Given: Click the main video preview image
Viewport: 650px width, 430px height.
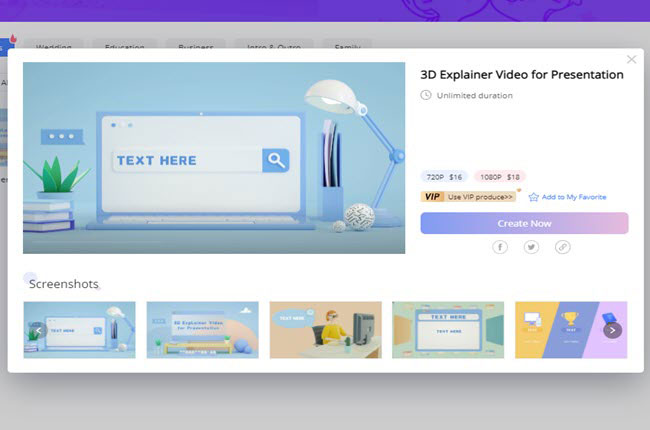Looking at the screenshot, I should 214,158.
